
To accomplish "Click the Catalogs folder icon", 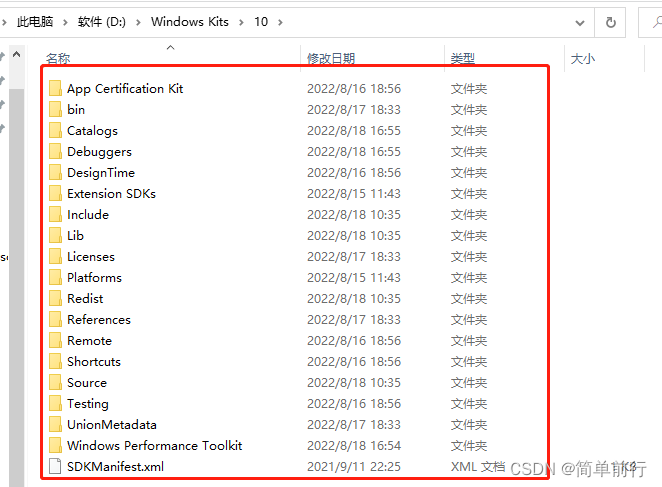I will pos(55,131).
